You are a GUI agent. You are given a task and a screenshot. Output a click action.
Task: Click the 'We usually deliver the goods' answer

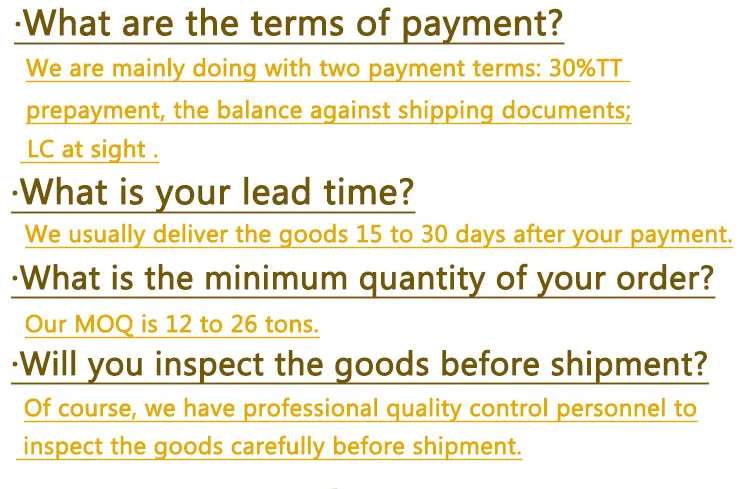378,235
